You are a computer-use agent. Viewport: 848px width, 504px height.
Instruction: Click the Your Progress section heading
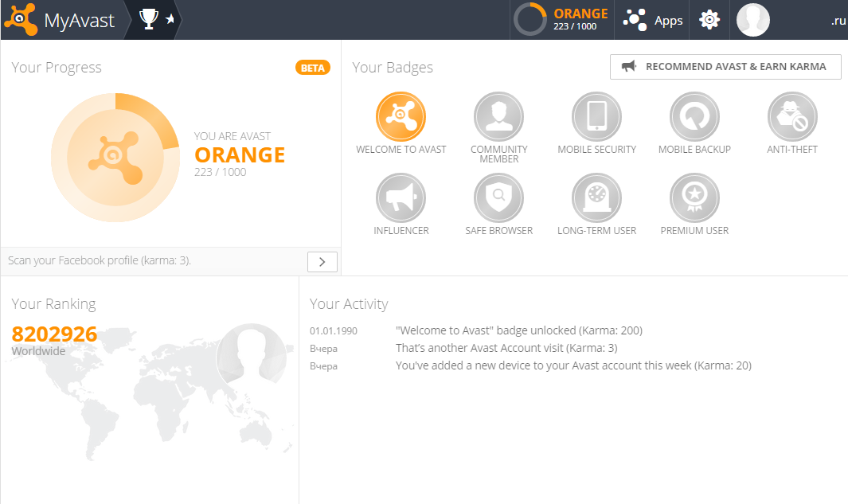coord(57,68)
